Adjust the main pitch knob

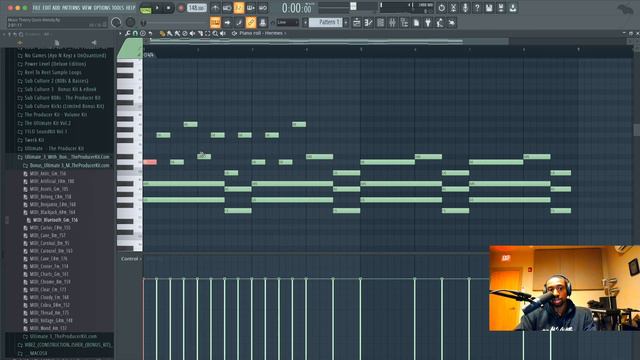[x=130, y=22]
